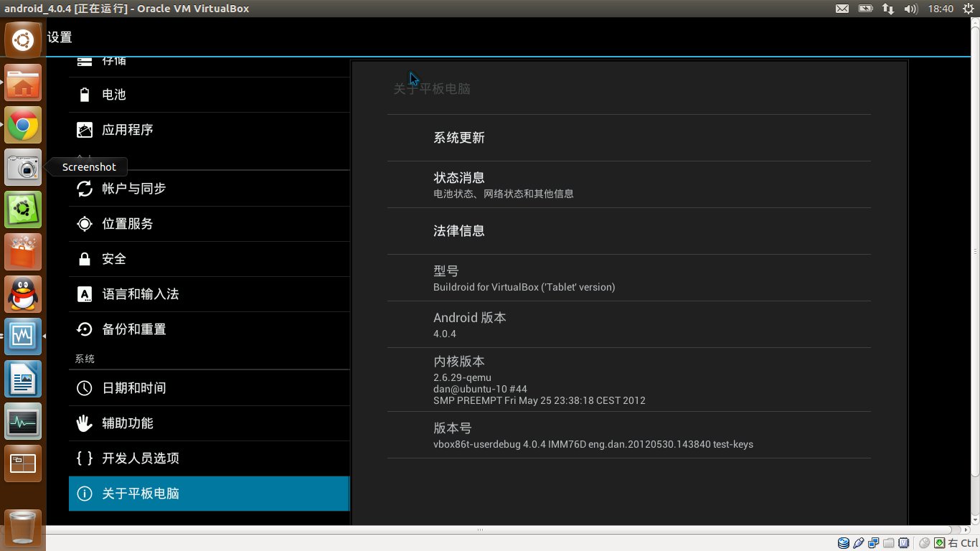Open the Ubuntu Software Center shopping bag
The width and height of the screenshot is (980, 551).
[23, 252]
